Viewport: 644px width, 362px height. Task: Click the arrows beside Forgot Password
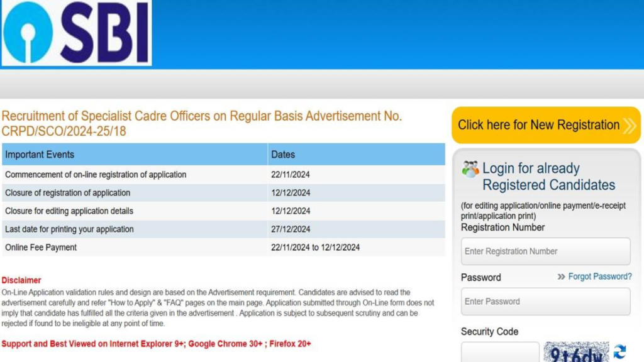click(561, 277)
